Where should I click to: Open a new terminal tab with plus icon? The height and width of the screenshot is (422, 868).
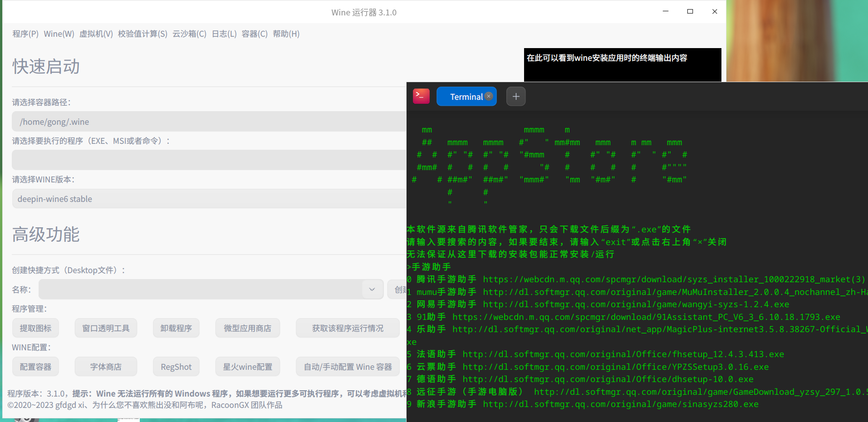pyautogui.click(x=515, y=96)
